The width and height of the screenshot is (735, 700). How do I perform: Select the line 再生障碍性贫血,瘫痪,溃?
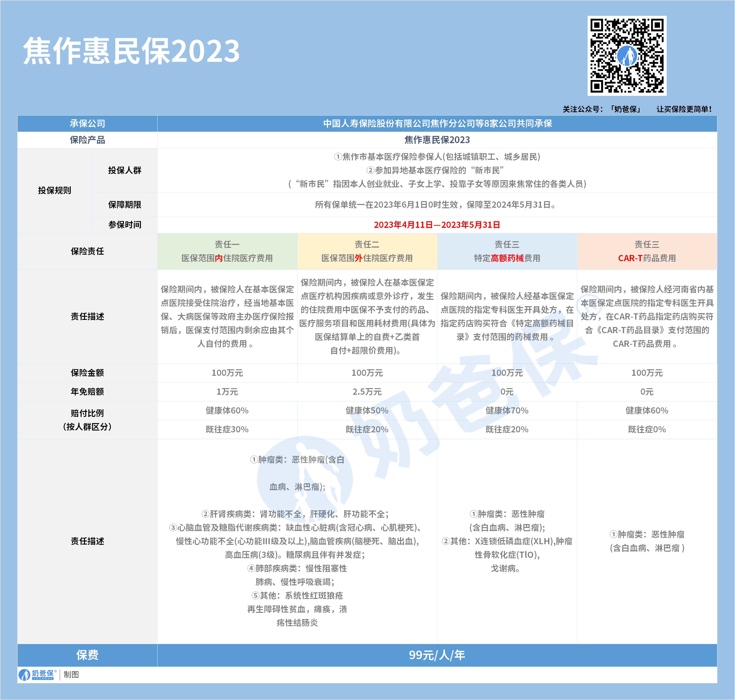pyautogui.click(x=297, y=609)
